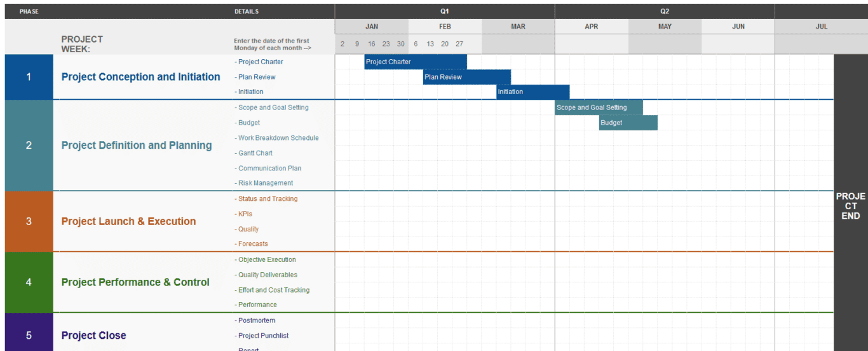Select the Project Charter Gantt bar
This screenshot has height=351, width=868.
tap(416, 62)
